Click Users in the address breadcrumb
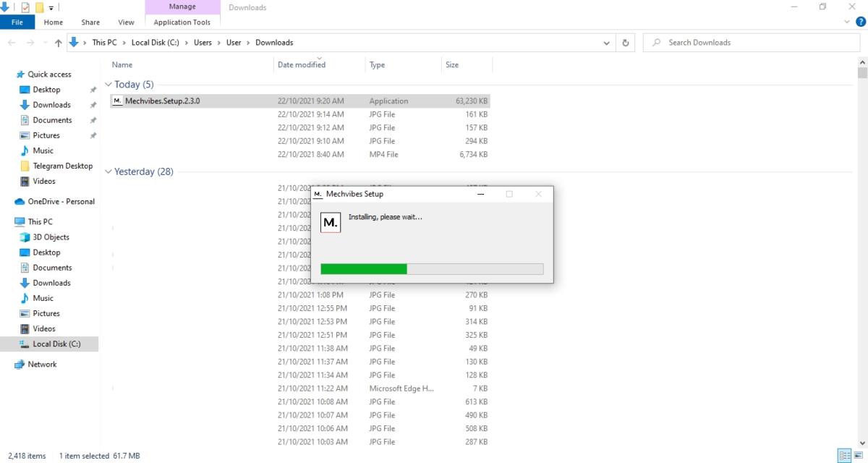The image size is (868, 463). click(203, 43)
